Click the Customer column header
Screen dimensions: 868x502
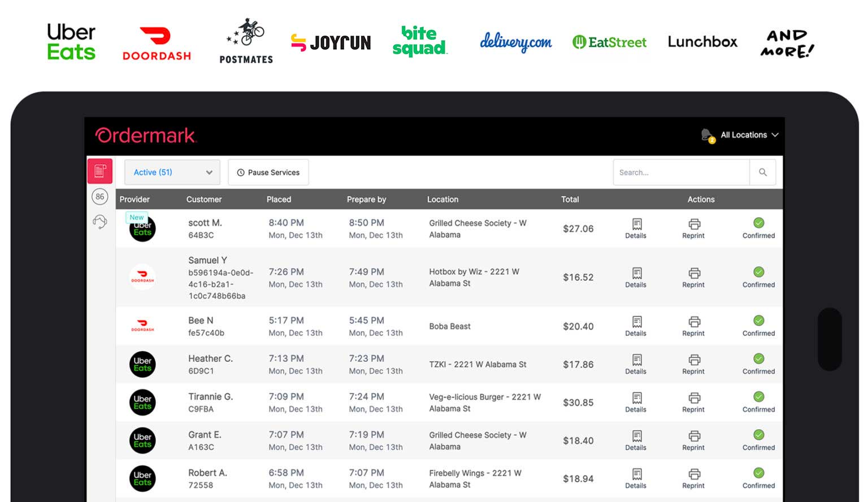pyautogui.click(x=204, y=200)
